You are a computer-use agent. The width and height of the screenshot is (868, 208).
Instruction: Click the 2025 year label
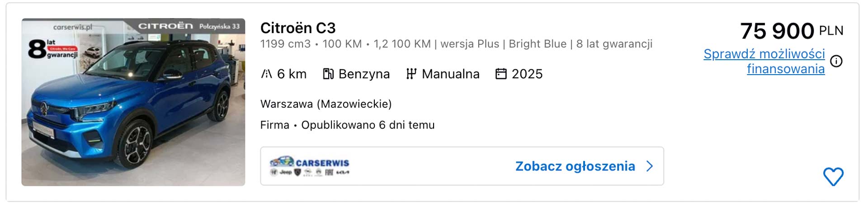point(527,74)
